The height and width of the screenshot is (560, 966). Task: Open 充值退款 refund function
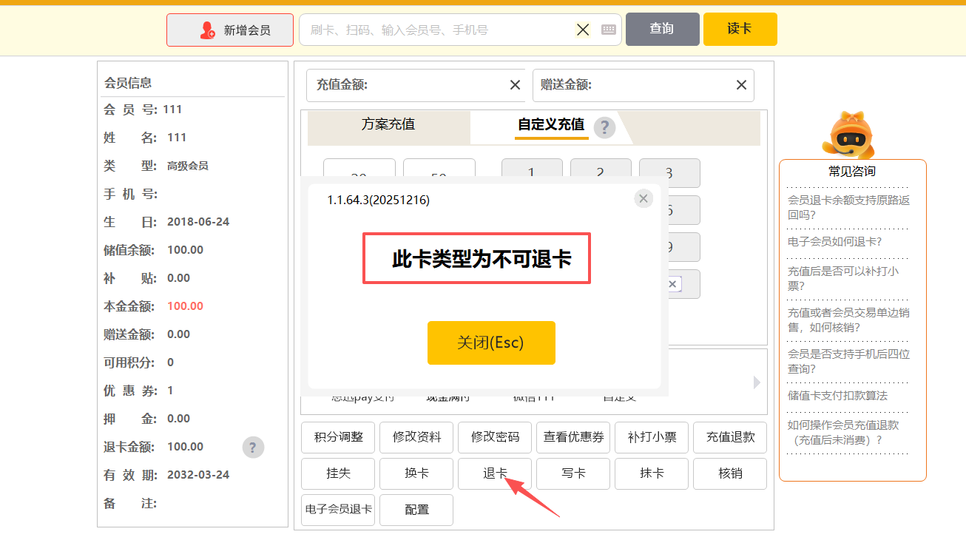[x=730, y=437]
